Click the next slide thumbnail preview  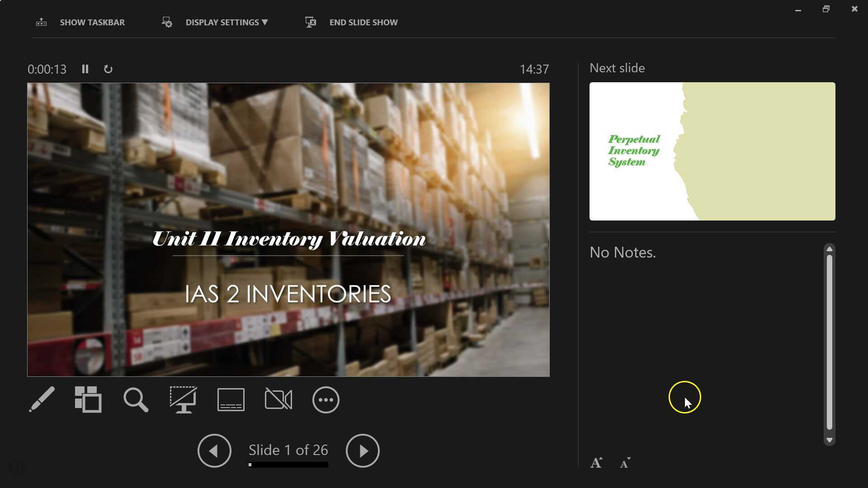712,151
